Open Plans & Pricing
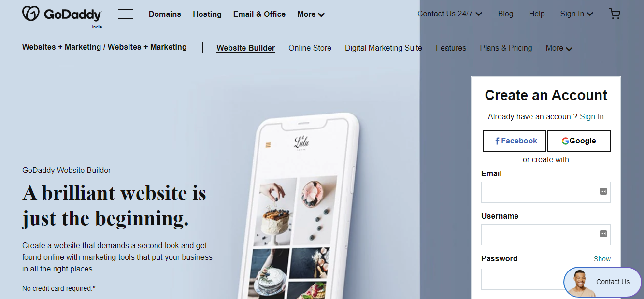The height and width of the screenshot is (299, 644). coord(506,48)
